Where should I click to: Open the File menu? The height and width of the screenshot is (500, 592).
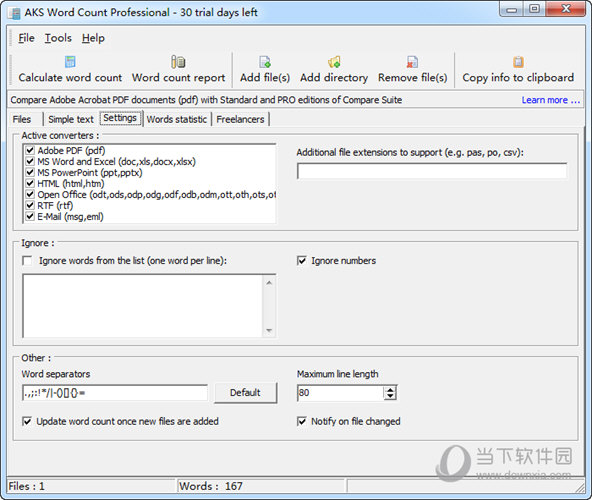pos(26,38)
